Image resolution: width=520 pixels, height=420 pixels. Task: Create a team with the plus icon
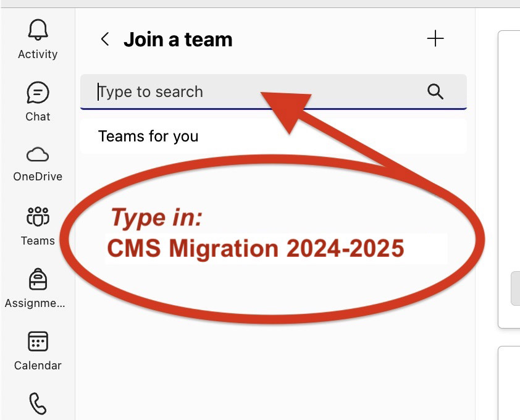[436, 38]
